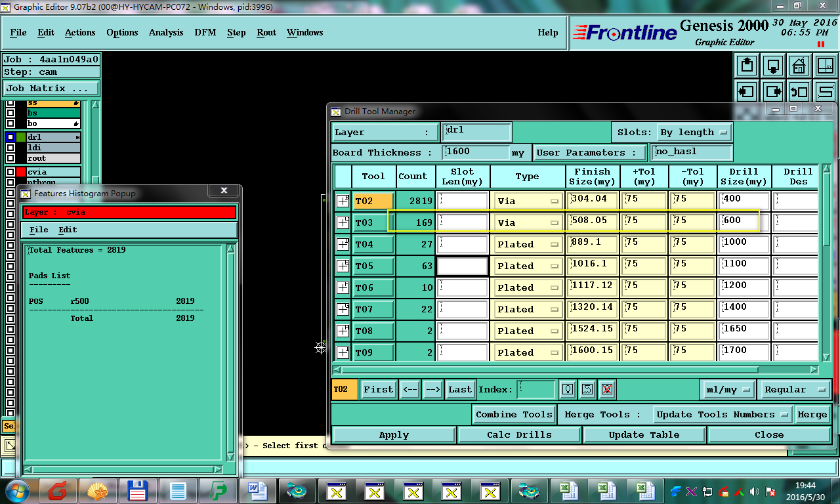Viewport: 840px width, 504px height.
Task: Open the Update Tools Numbers dropdown
Action: (x=723, y=414)
